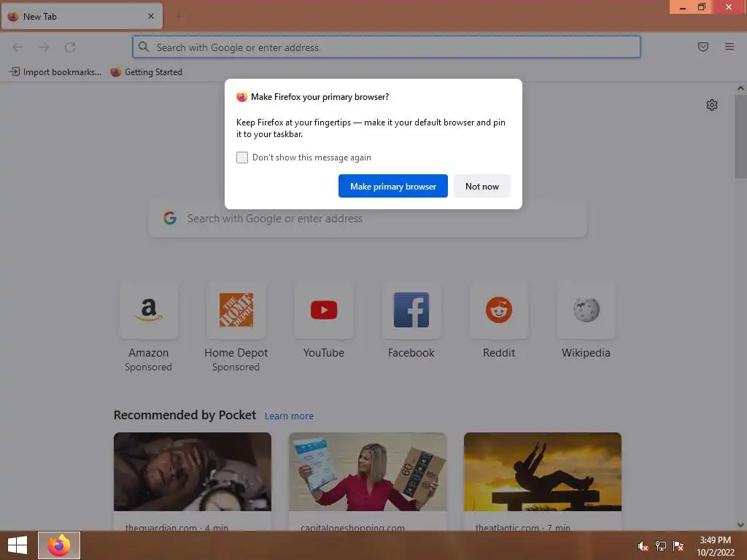Click scrollbar up arrow
Screen dimensions: 747x560
pyautogui.click(x=740, y=88)
